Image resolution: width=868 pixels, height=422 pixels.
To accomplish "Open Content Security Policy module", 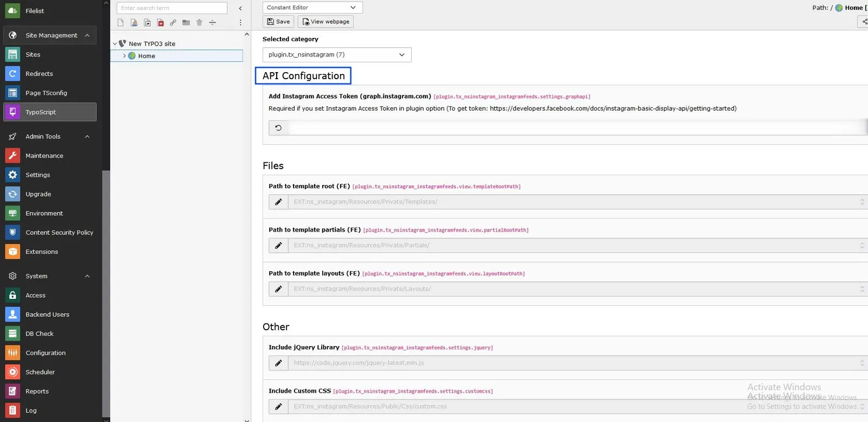I will 50,232.
